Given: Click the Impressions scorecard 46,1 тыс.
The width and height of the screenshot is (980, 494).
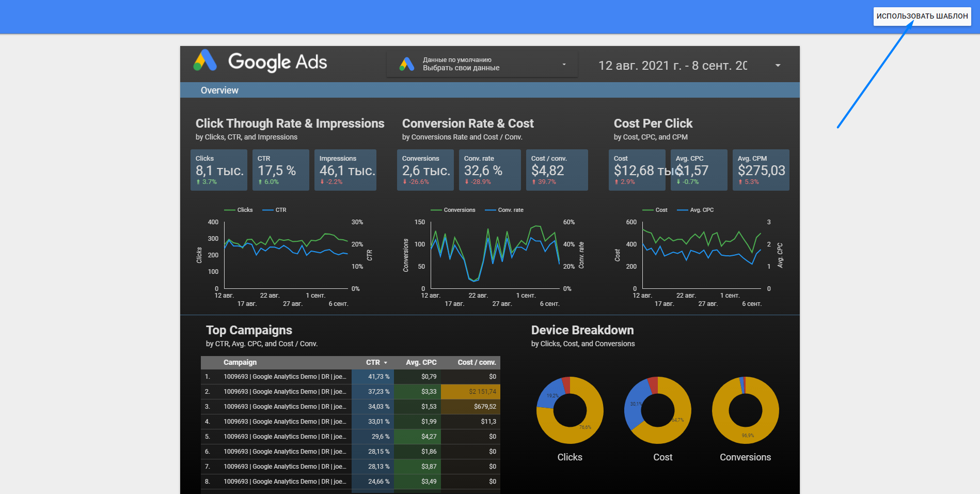Looking at the screenshot, I should (x=345, y=170).
